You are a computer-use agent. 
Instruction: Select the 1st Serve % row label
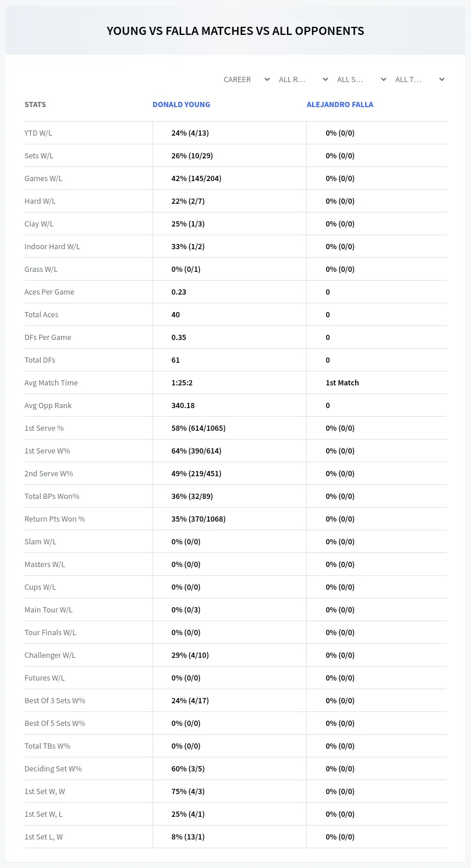pyautogui.click(x=44, y=428)
